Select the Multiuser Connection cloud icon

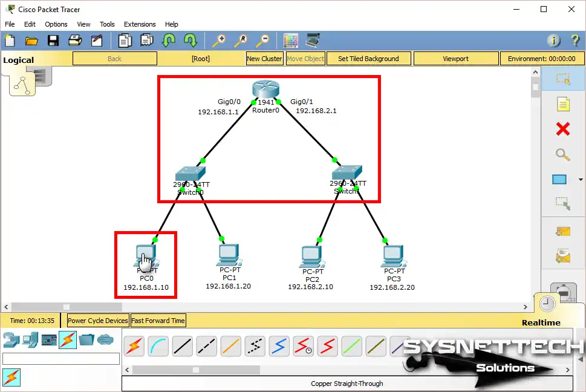(105, 340)
